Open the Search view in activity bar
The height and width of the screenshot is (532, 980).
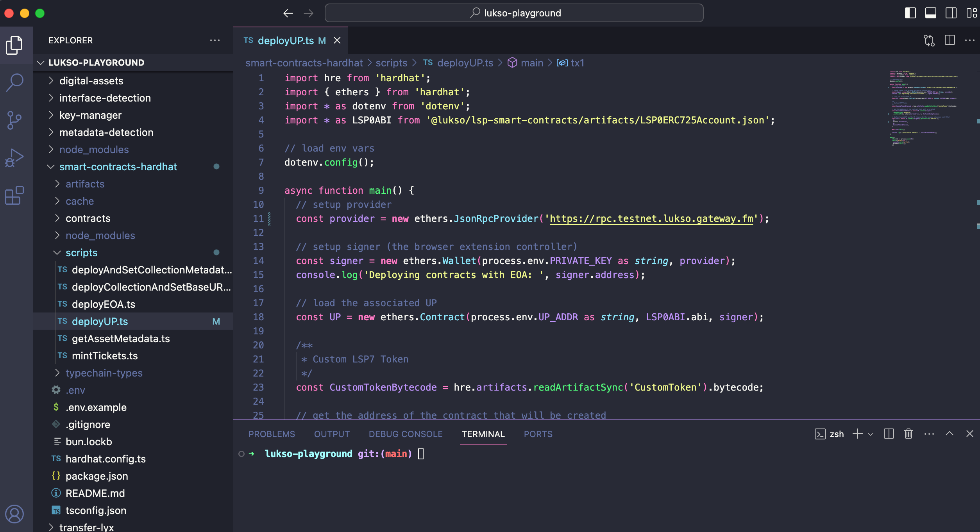pos(15,83)
